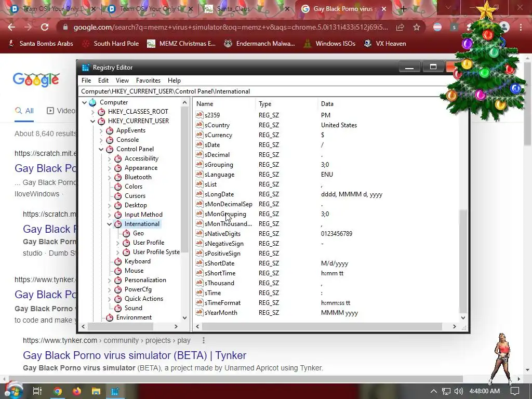
Task: Open South Hard Pole bookmark
Action: (111, 44)
